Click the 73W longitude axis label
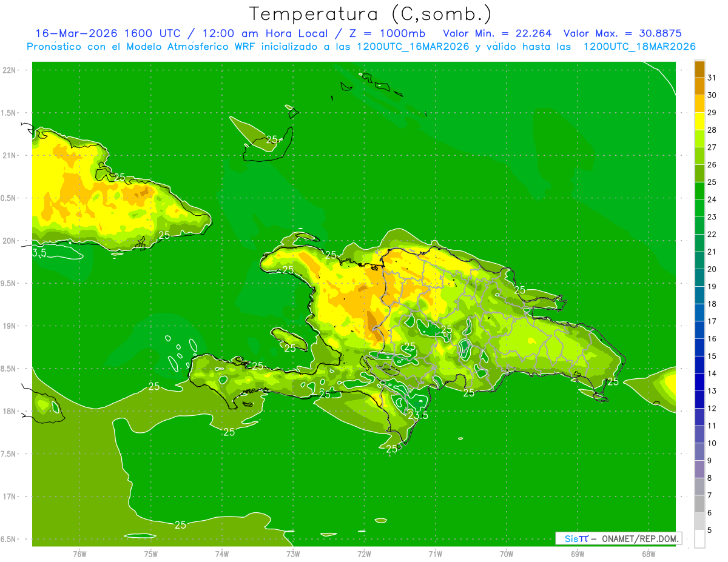The image size is (728, 562). (x=293, y=554)
